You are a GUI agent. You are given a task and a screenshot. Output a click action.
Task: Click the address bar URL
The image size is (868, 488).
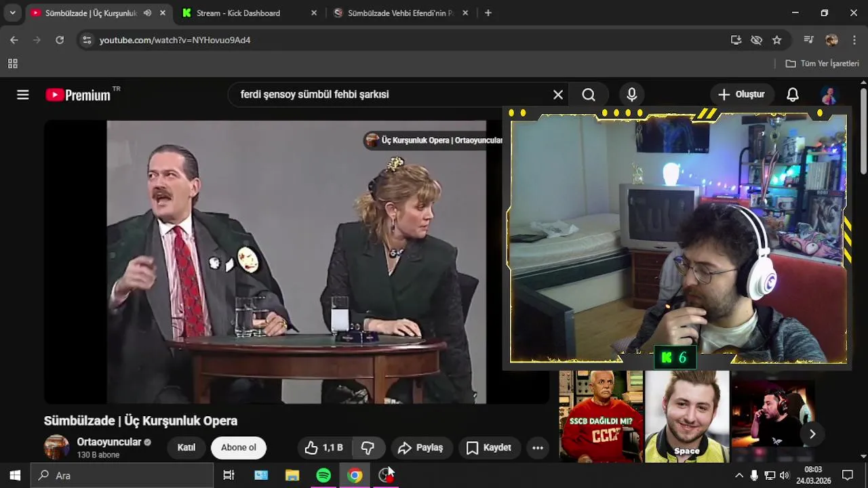(x=175, y=40)
